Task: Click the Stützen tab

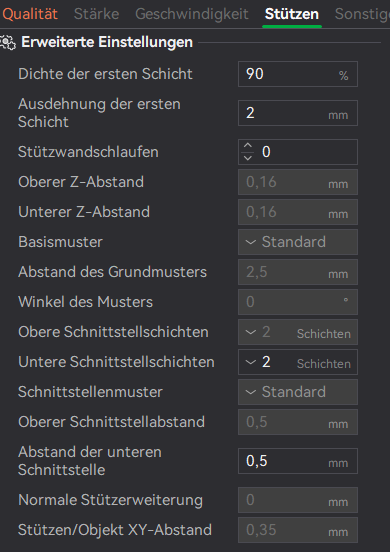Action: [292, 14]
